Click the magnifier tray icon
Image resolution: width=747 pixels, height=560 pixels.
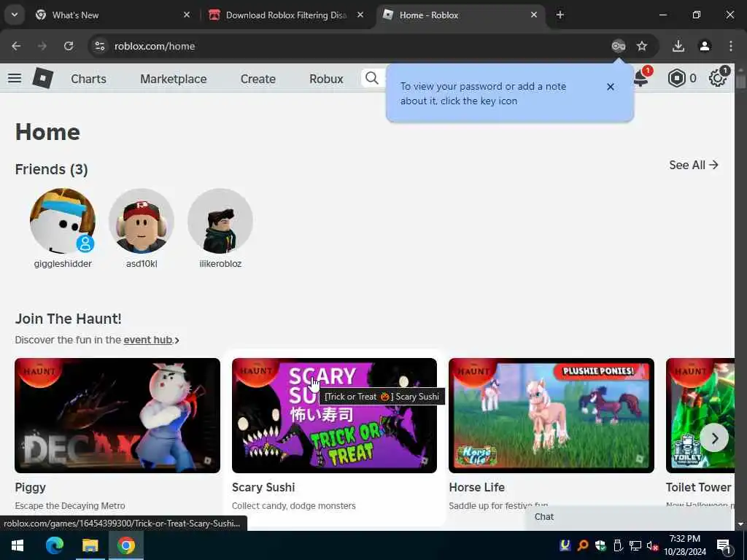(x=583, y=545)
